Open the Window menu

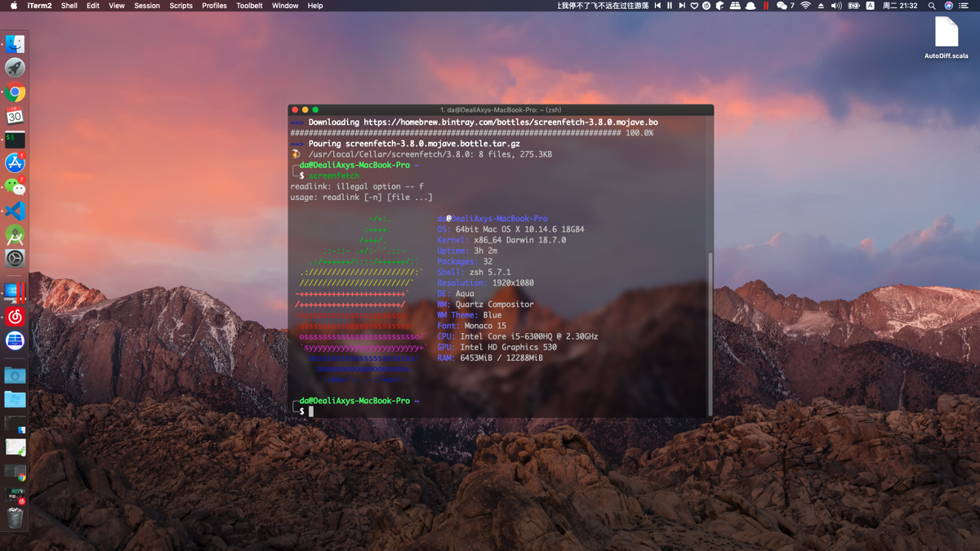click(x=285, y=6)
